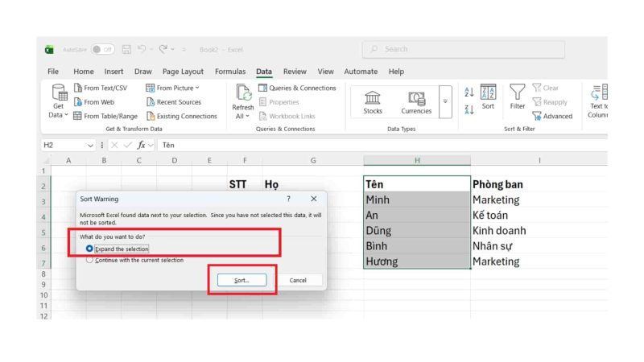Click the formula bar Enter checkmark
Screen dimensions: 644x362
click(128, 145)
